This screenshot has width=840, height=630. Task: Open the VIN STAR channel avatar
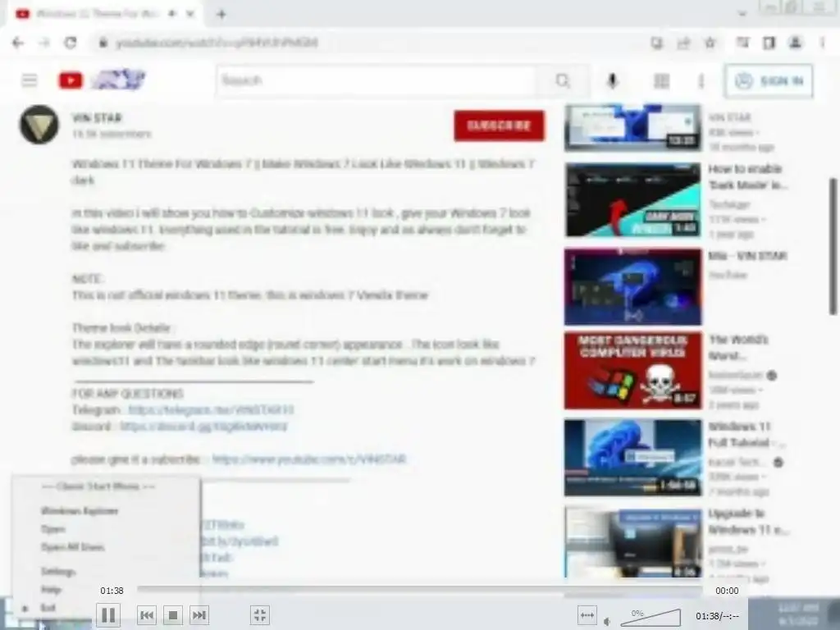pos(39,125)
